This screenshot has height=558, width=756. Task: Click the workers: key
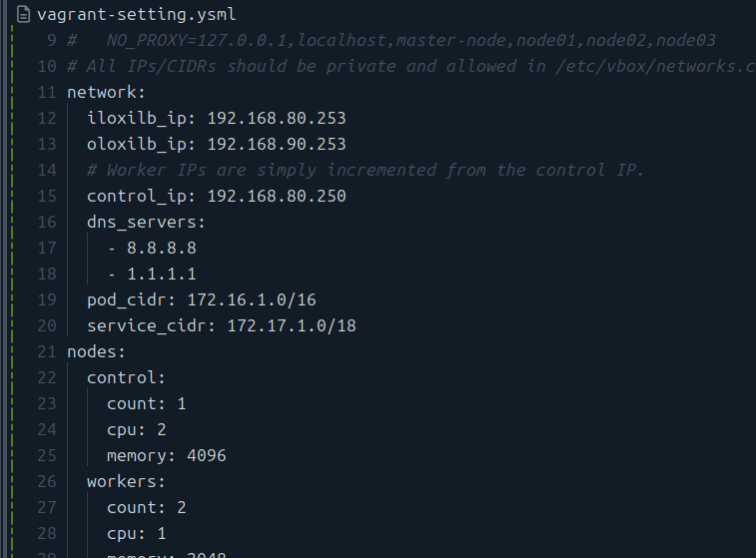coord(126,481)
